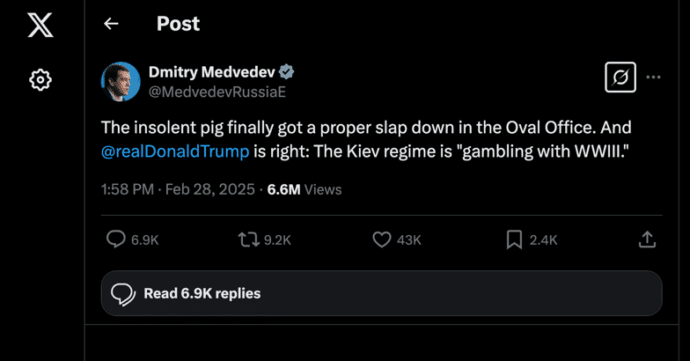Open the settings gear in sidebar
690x361 pixels.
point(40,80)
